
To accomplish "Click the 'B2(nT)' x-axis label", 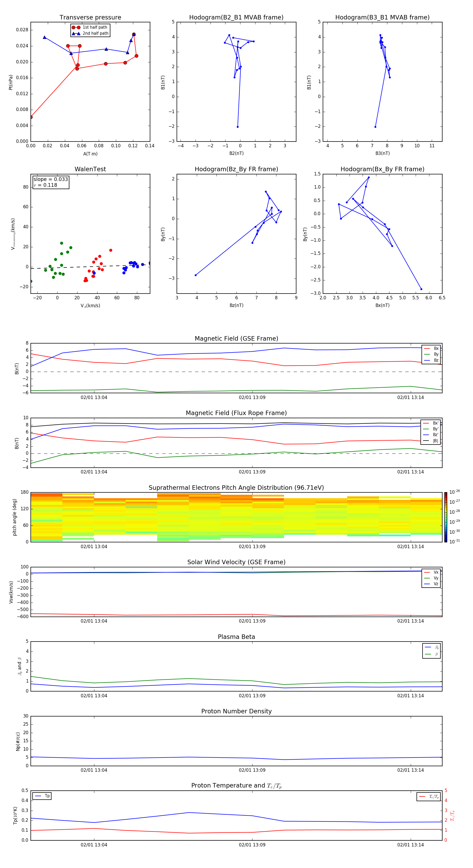I will click(236, 153).
